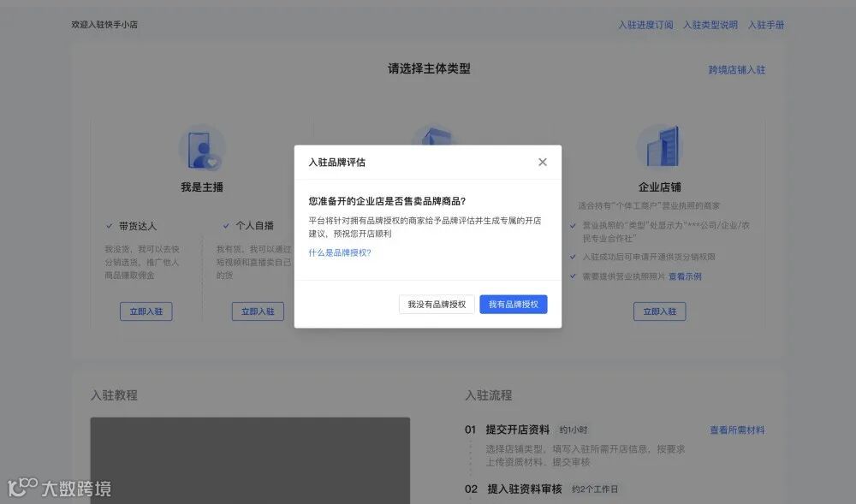Open the 什么是品牌授权? link
The image size is (856, 504).
point(340,252)
